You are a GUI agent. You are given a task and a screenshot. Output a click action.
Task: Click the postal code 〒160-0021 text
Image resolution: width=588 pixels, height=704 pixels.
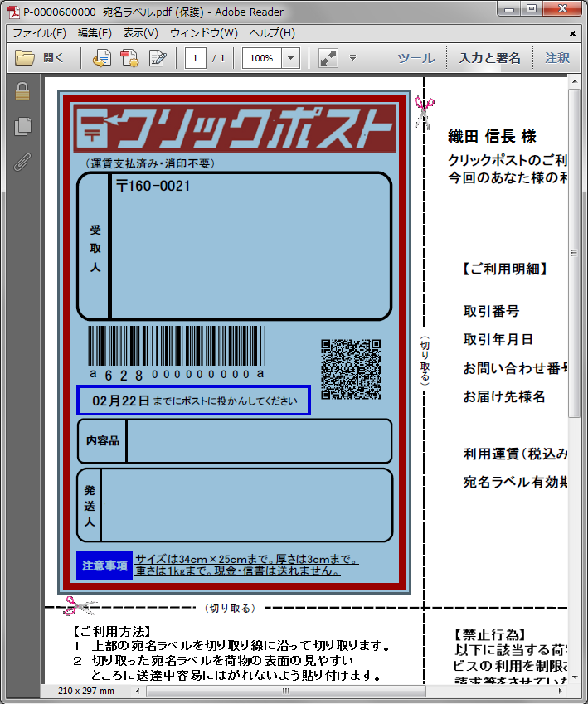153,186
